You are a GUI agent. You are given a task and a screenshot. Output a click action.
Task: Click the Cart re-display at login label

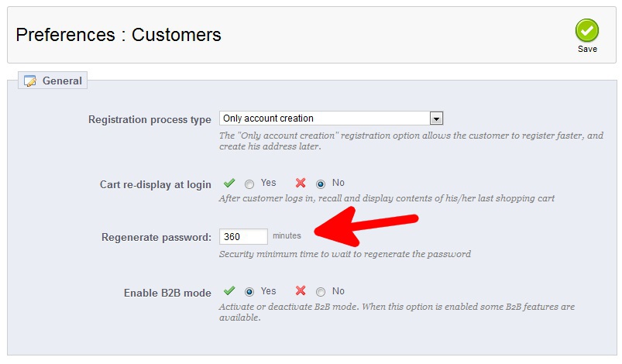tap(156, 184)
